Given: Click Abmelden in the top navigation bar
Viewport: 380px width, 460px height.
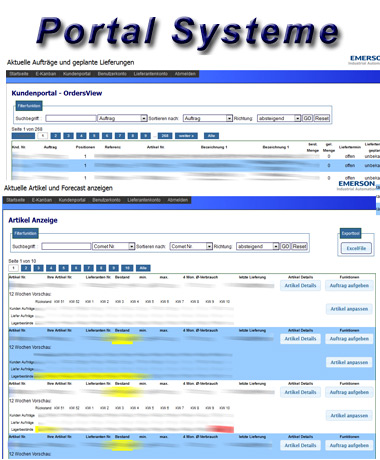Looking at the screenshot, I should [x=185, y=74].
